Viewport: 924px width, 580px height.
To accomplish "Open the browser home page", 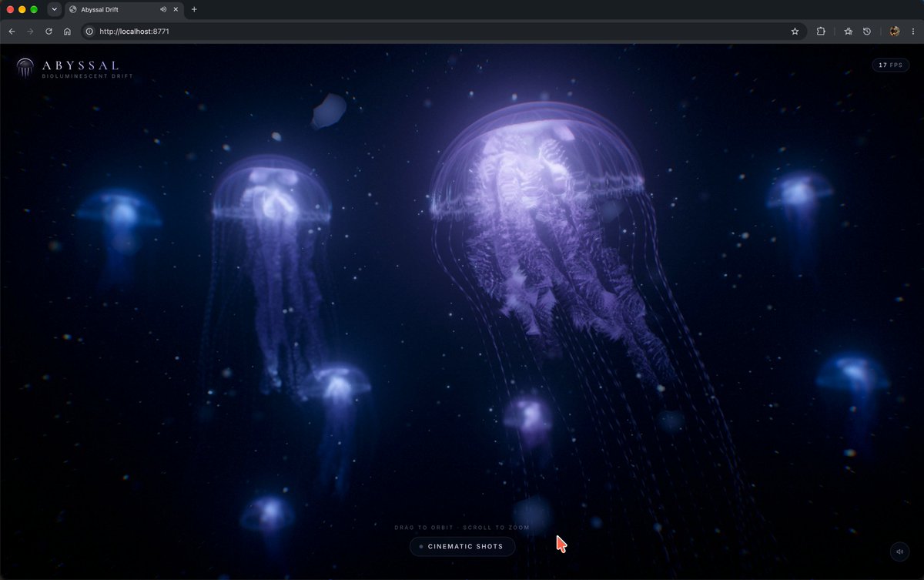I will pyautogui.click(x=67, y=32).
